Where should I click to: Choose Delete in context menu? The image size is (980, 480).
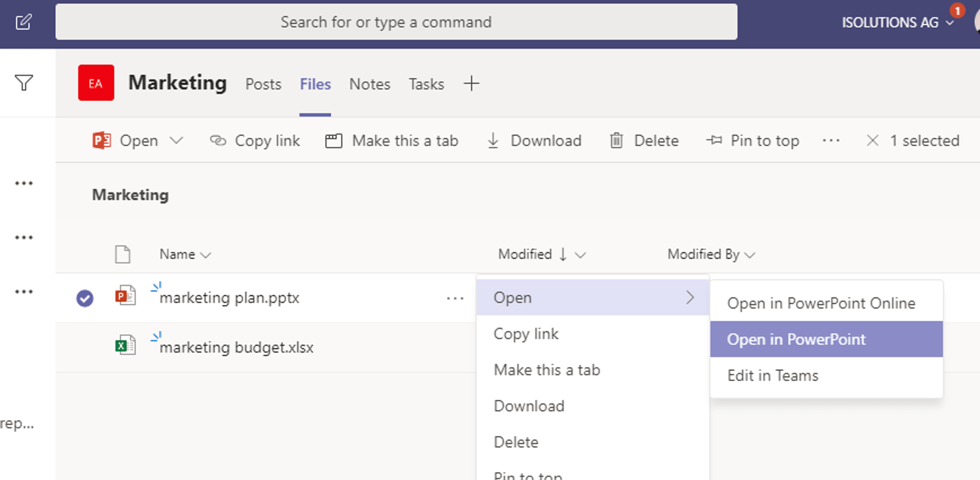click(593, 442)
